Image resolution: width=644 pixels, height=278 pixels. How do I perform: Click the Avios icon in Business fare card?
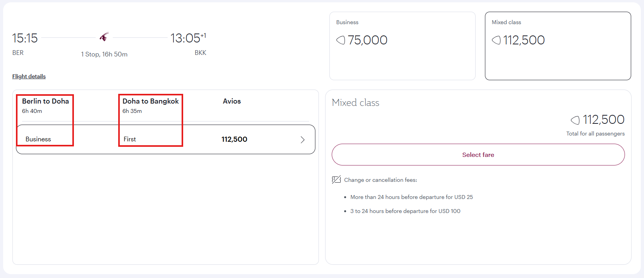click(341, 40)
